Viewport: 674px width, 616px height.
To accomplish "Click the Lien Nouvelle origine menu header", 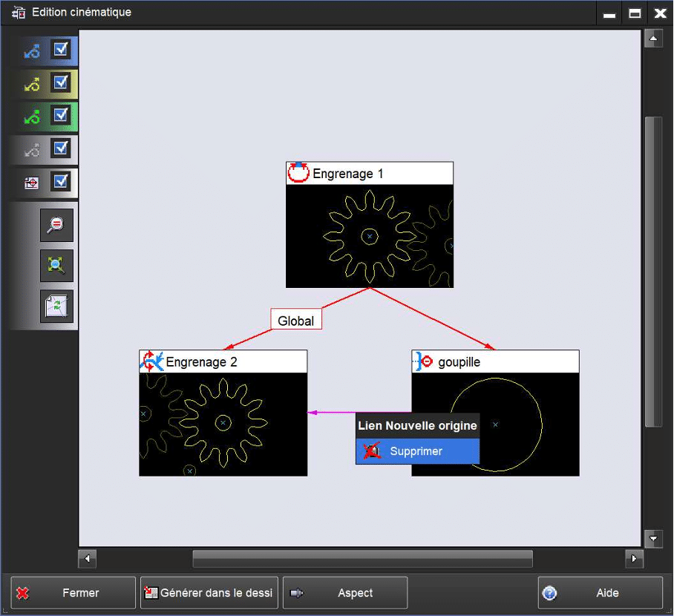I will (x=417, y=425).
